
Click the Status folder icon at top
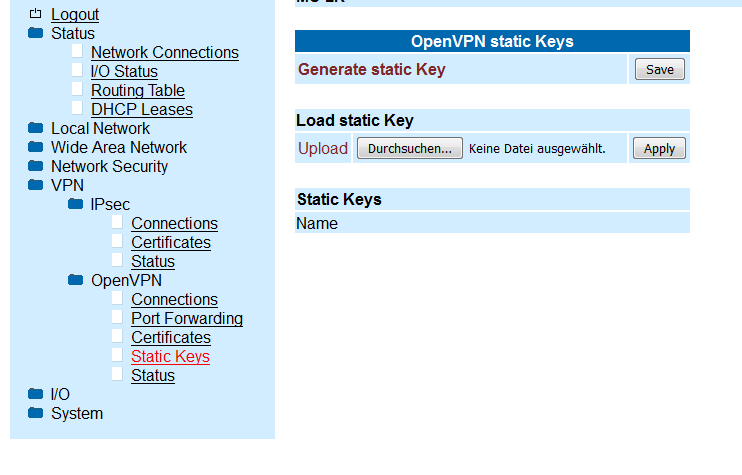tap(35, 33)
